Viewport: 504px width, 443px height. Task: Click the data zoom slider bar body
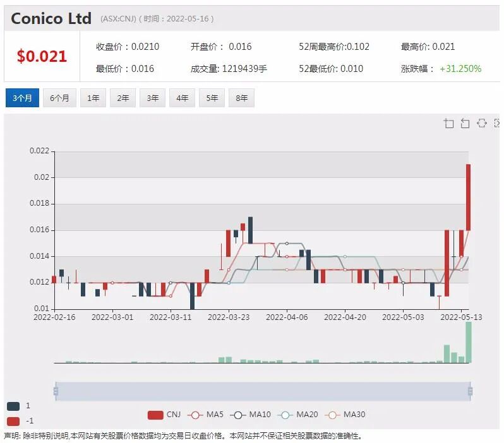point(263,391)
